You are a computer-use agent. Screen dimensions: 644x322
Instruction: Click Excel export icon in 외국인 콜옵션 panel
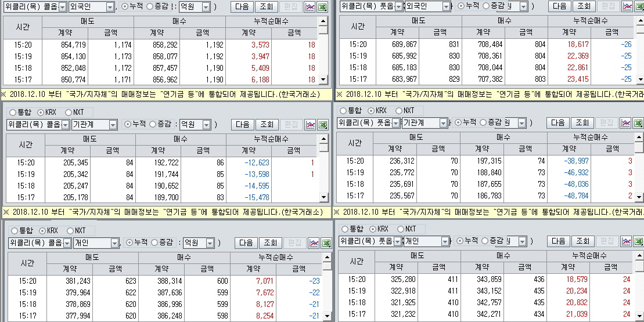[x=323, y=7]
